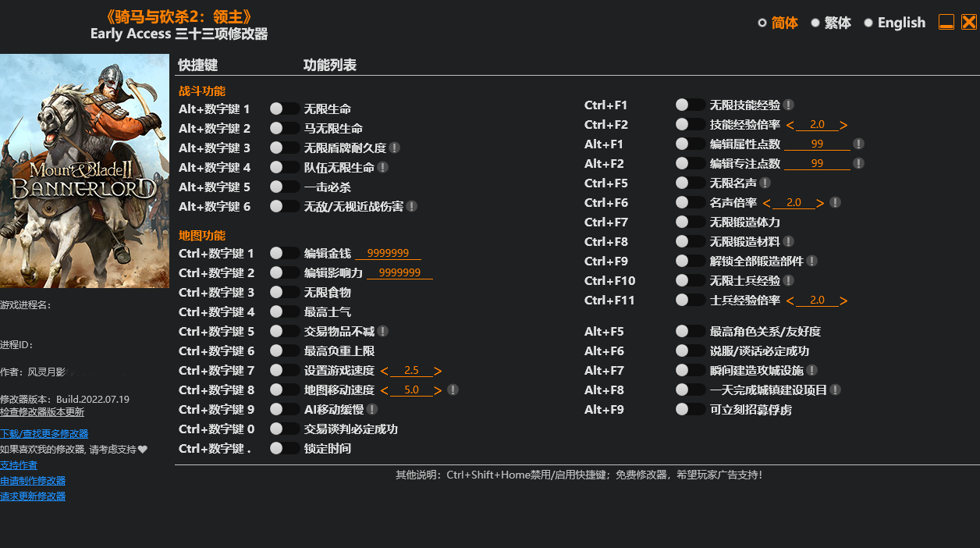Viewport: 980px width, 548px height.
Task: Select 繁体 language option
Action: 831,23
